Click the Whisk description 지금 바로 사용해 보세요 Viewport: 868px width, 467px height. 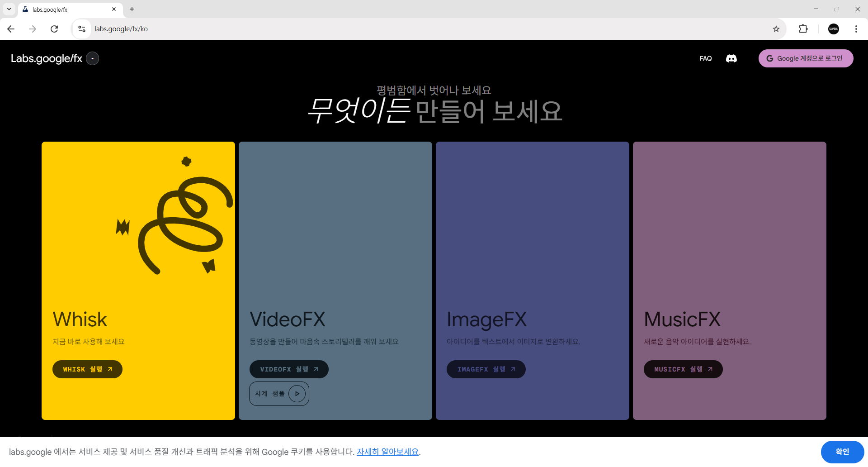(x=89, y=342)
